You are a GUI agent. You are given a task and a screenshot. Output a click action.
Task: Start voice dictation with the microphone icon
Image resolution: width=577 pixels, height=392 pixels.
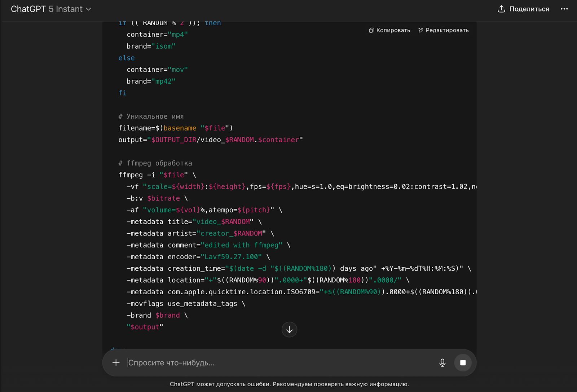(442, 363)
